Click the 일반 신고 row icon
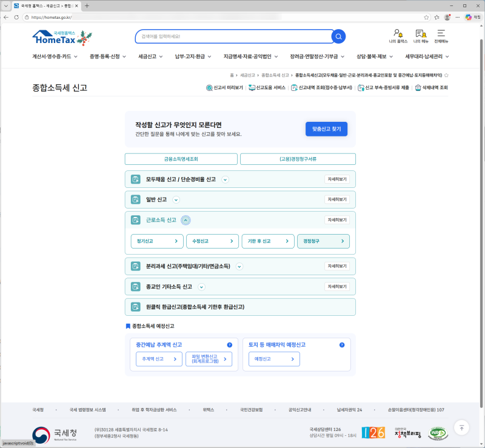 pyautogui.click(x=135, y=199)
